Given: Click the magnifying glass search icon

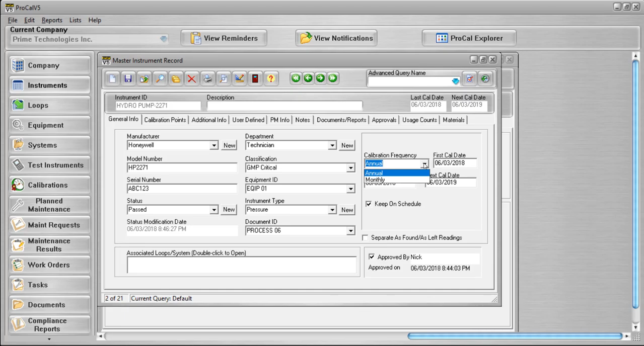Looking at the screenshot, I should pyautogui.click(x=160, y=78).
